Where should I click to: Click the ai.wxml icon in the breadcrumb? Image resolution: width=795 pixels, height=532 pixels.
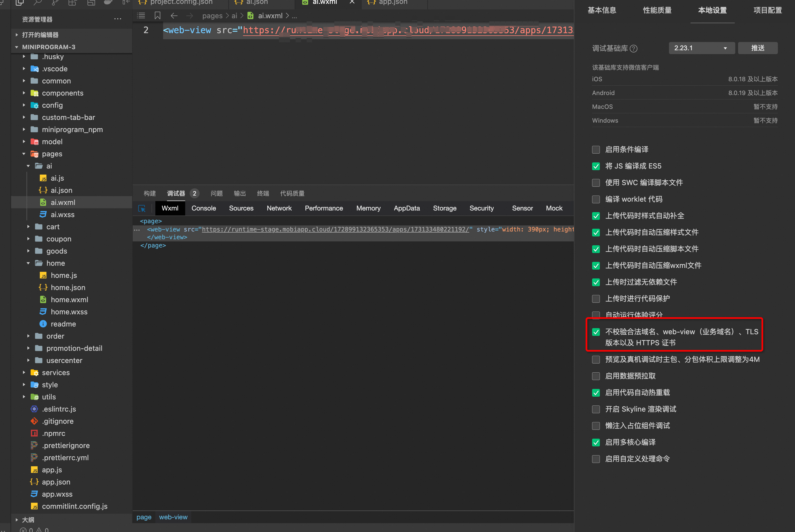click(250, 16)
